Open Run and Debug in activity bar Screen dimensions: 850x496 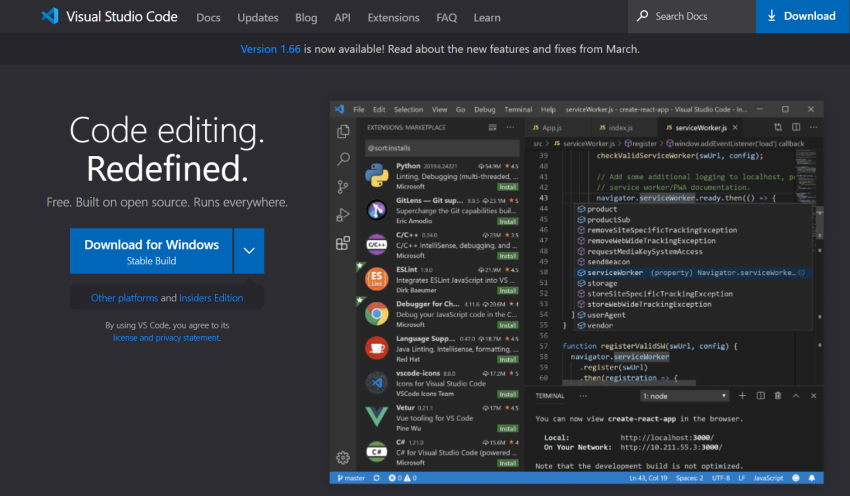[x=343, y=214]
